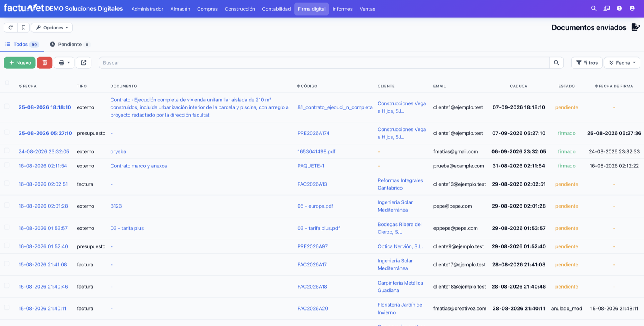The height and width of the screenshot is (326, 644).
Task: Open the Fecha sort dropdown
Action: [622, 63]
